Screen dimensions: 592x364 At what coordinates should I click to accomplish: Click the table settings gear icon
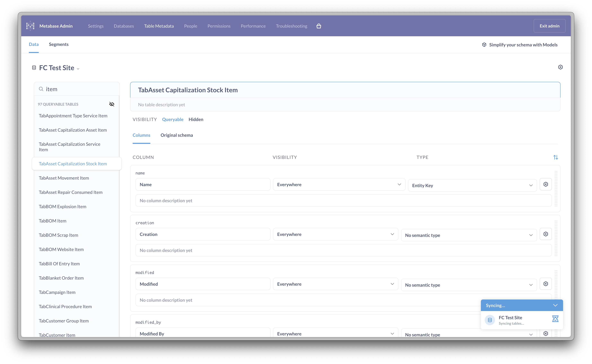coord(560,67)
